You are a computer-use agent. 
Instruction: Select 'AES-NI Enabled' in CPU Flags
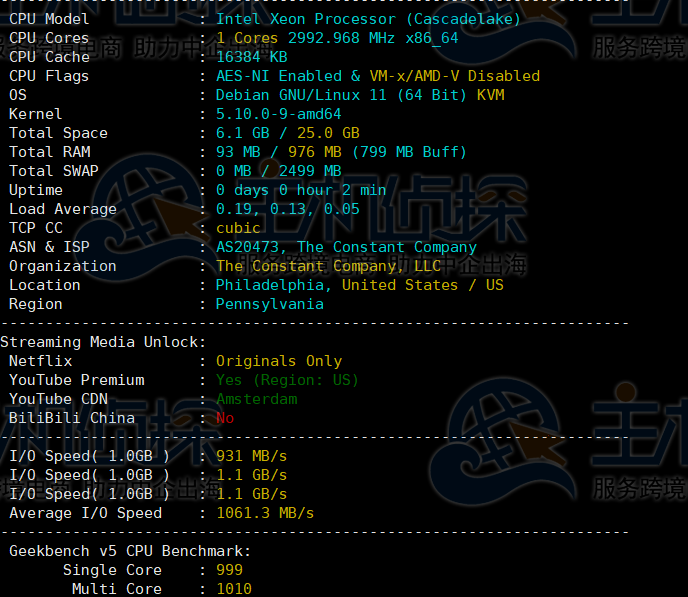[279, 76]
